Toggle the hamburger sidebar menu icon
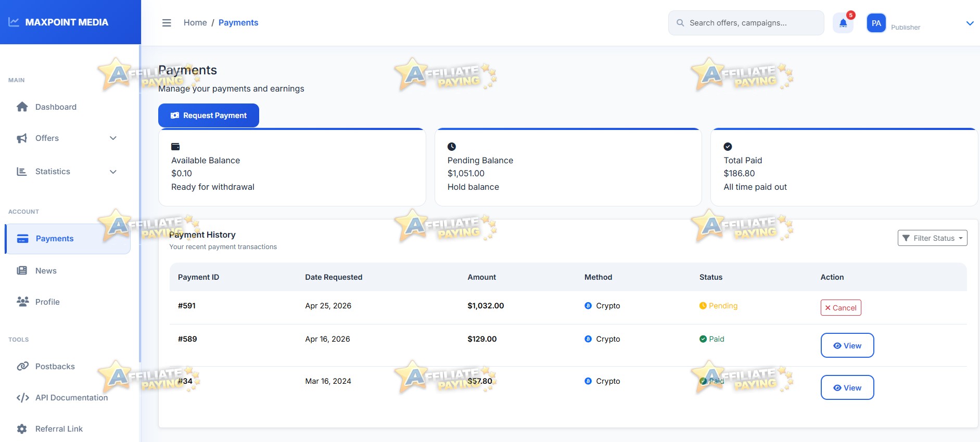Screen dimensions: 980x442 [167, 23]
